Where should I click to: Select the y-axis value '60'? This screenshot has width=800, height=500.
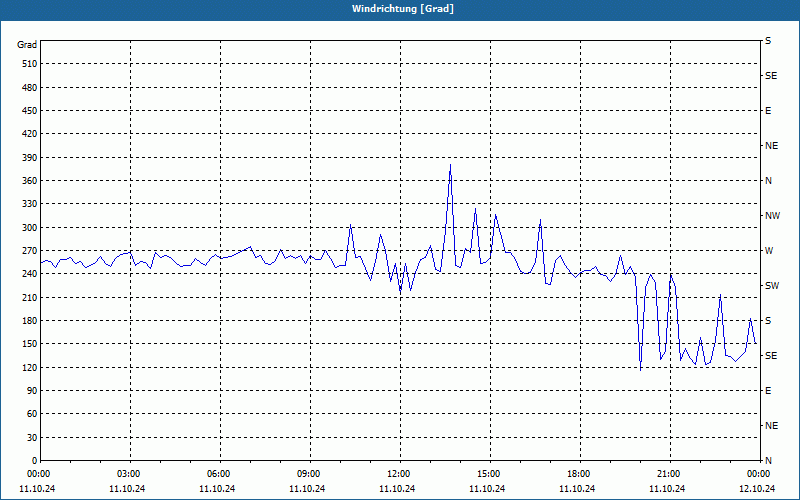click(x=32, y=414)
